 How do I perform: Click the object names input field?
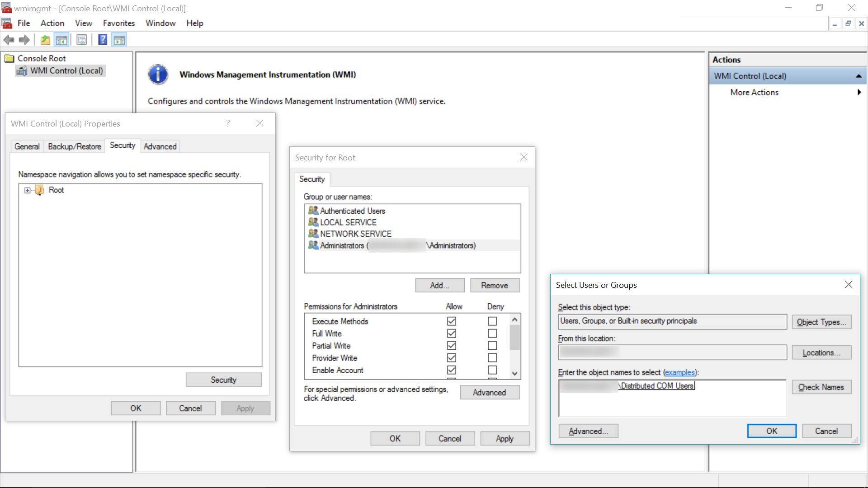672,398
